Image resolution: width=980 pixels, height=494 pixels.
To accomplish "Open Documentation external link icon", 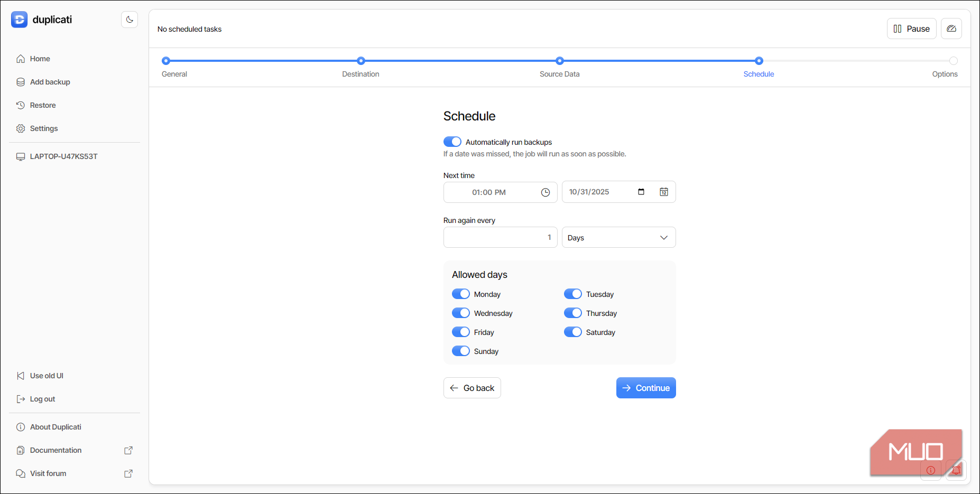I will point(128,450).
